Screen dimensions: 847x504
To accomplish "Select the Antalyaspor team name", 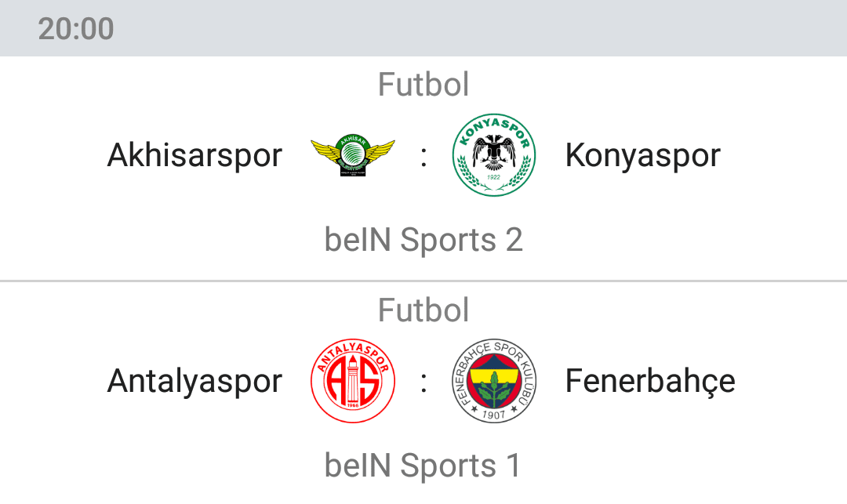I will [194, 381].
